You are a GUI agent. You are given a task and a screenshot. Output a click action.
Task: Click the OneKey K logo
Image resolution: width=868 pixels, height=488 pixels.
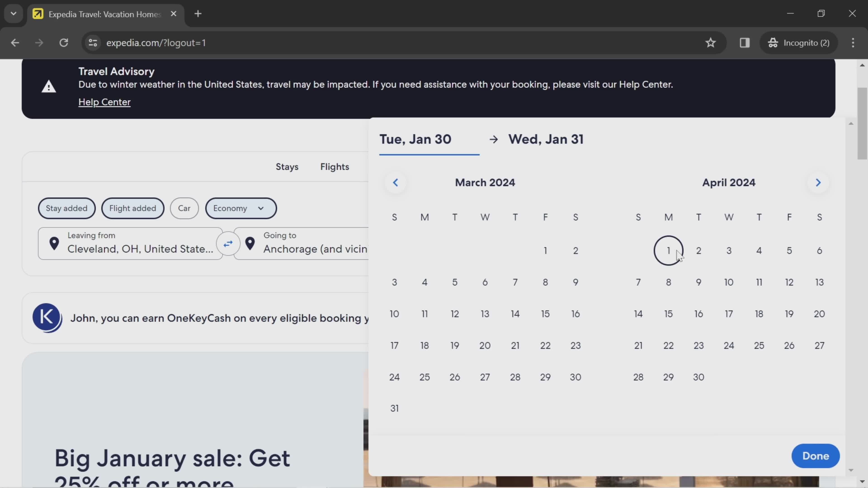(x=47, y=318)
